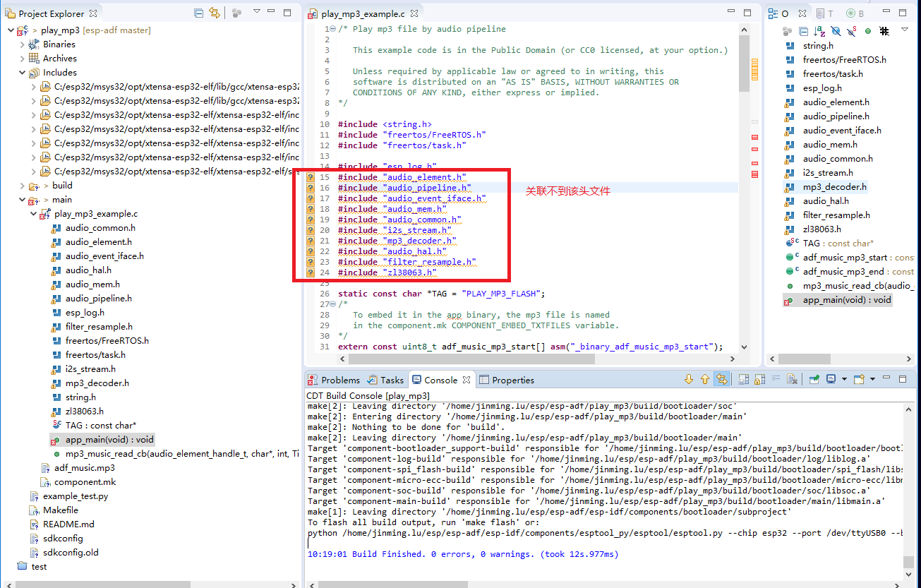This screenshot has width=921, height=588.
Task: Click Focus on Active Task in Project Explorer
Action: [237, 13]
